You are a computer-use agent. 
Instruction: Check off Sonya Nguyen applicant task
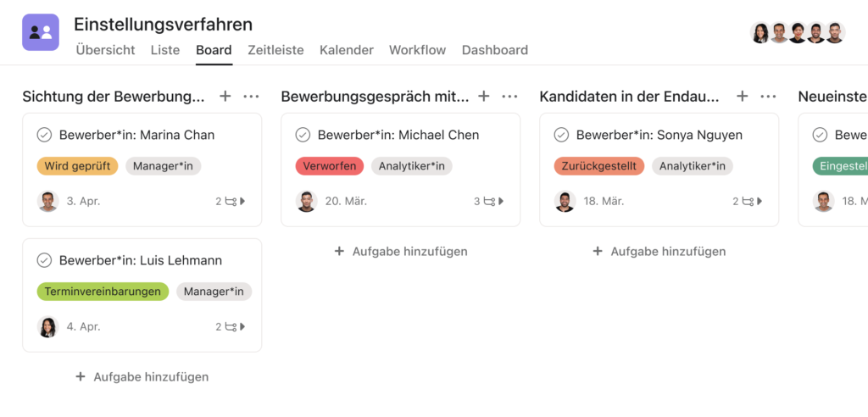point(561,135)
